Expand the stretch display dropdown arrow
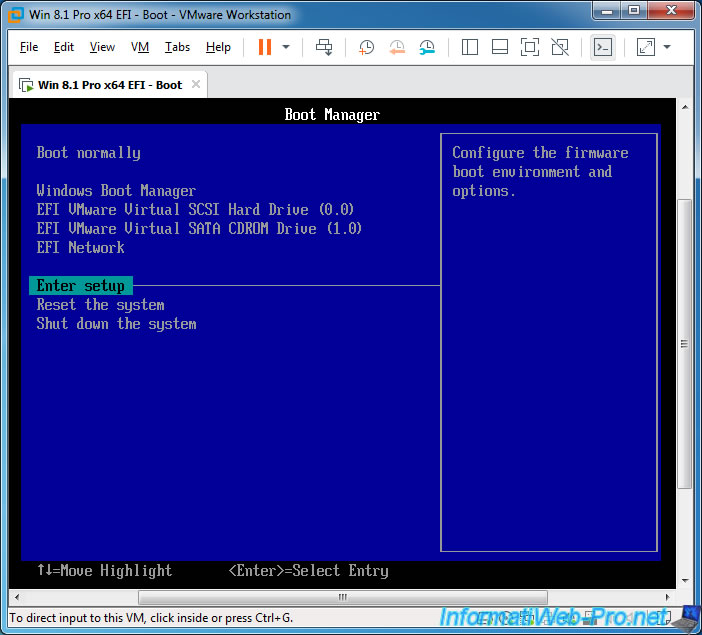702x635 pixels. (x=667, y=47)
